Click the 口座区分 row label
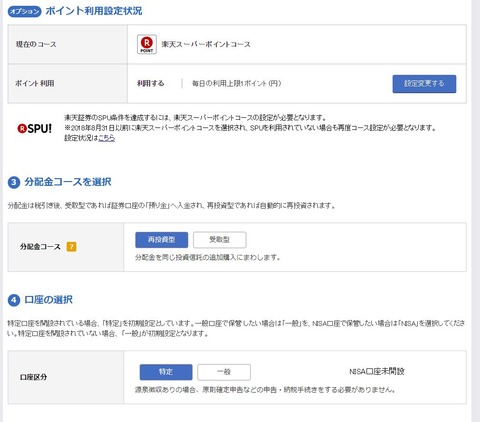This screenshot has height=422, width=480. 33,377
